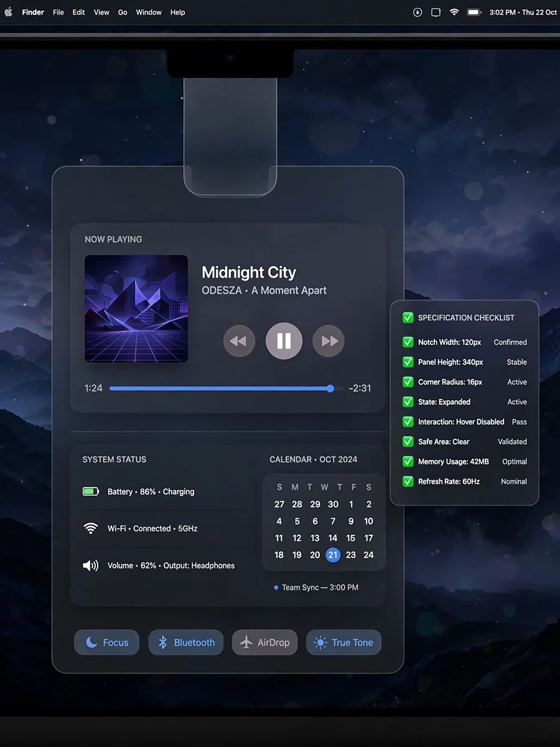Toggle the AirDrop button
This screenshot has width=560, height=747.
tap(265, 642)
